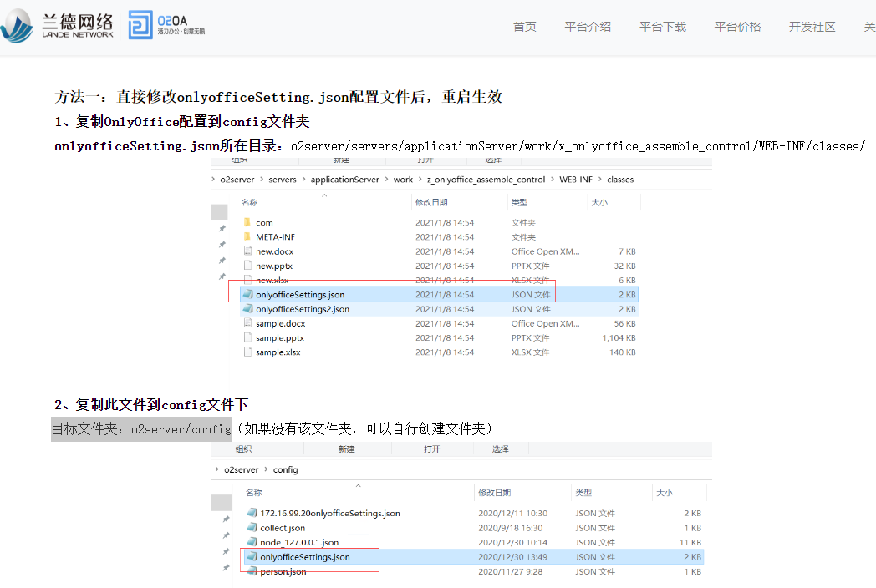Click the node_127.0.0.1.json file icon

coord(252,542)
